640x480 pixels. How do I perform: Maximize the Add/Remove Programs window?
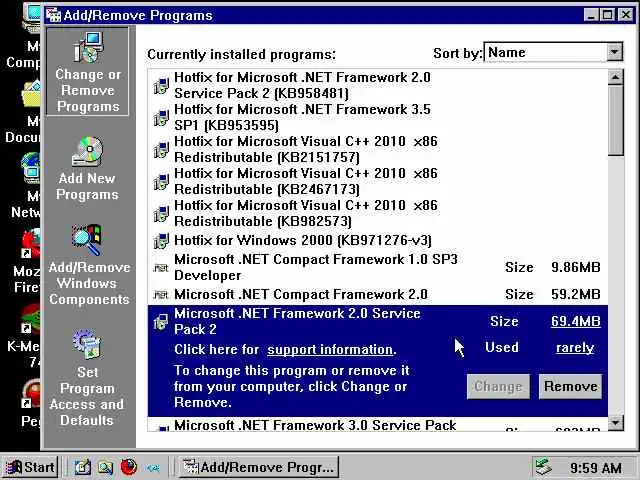pyautogui.click(x=607, y=15)
